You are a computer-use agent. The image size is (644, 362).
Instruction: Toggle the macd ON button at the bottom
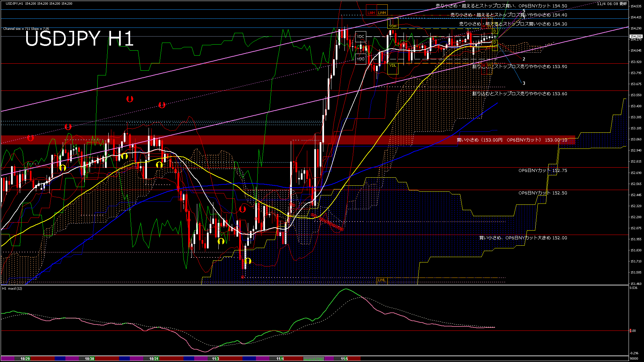tap(314, 358)
